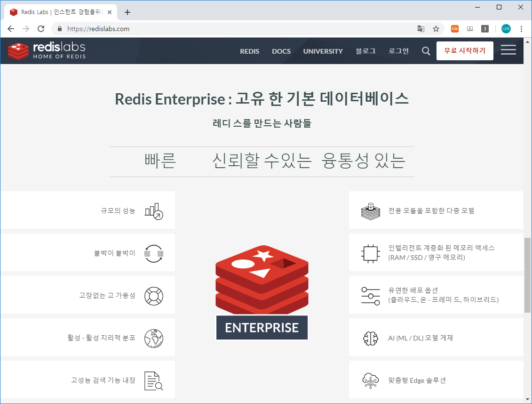Click the dark square extension icon

pyautogui.click(x=485, y=29)
